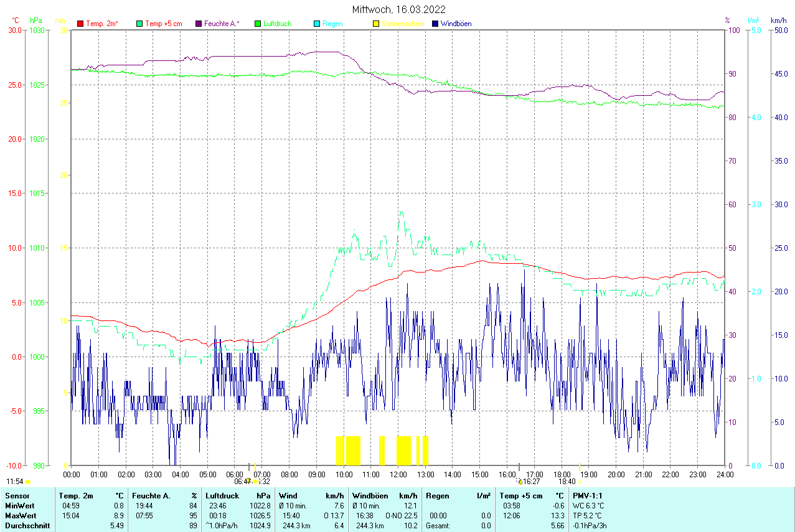The image size is (795, 532).
Task: Click the 'TP 5.2 °C' dew point value
Action: [x=588, y=516]
